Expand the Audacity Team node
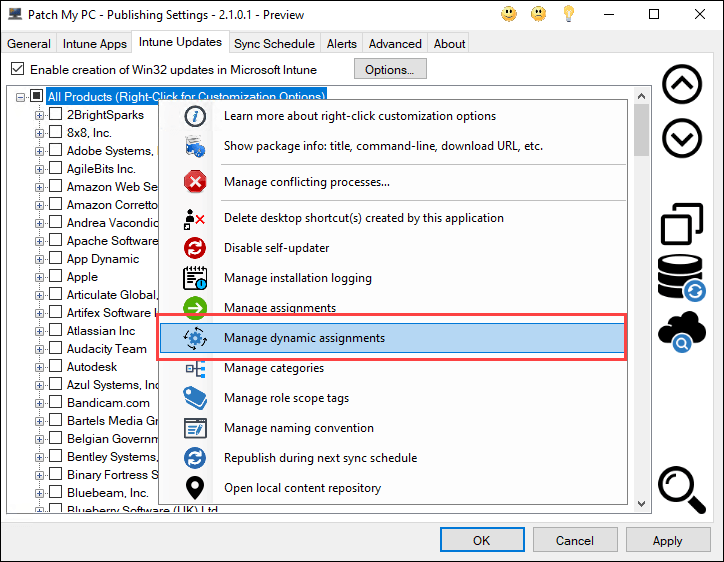Viewport: 724px width, 562px height. 39,350
